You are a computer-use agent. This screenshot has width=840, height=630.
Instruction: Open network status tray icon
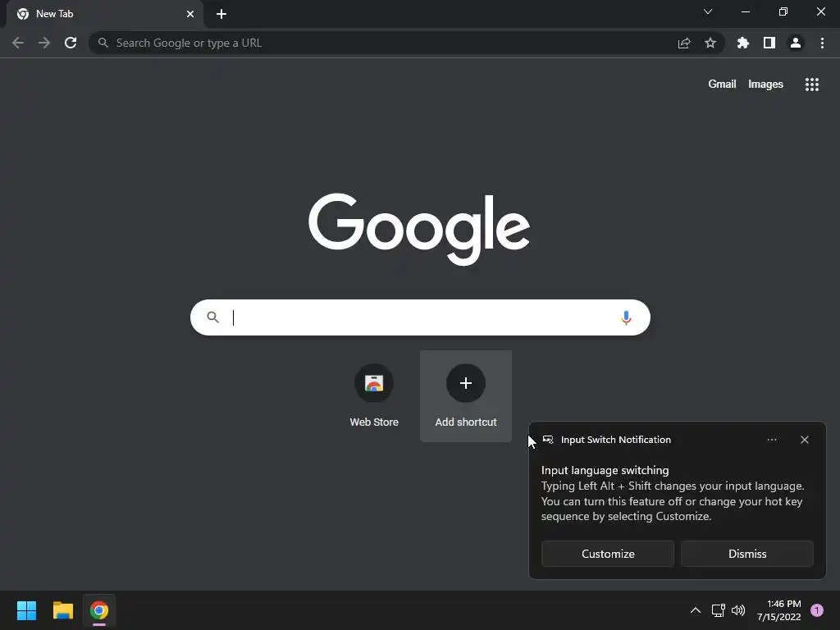click(719, 610)
